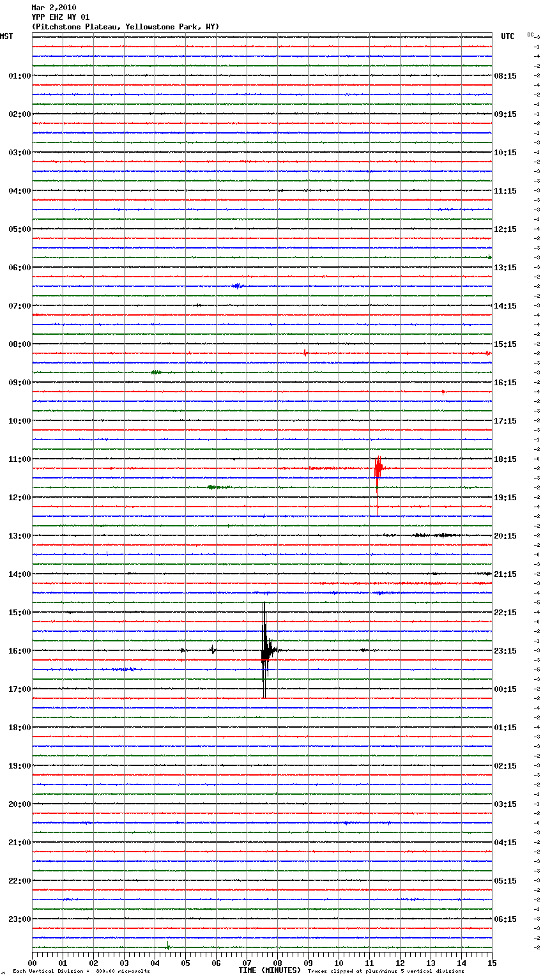Select the 02:00 MST time label
Image resolution: width=543 pixels, height=980 pixels.
(x=20, y=114)
